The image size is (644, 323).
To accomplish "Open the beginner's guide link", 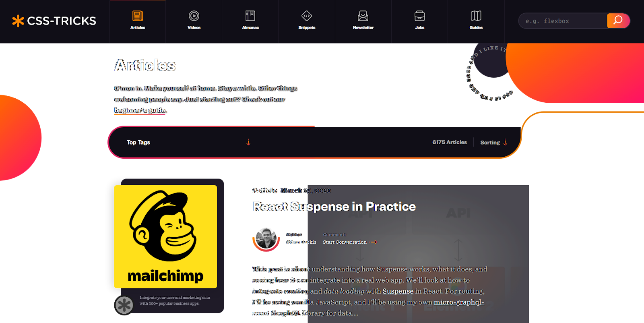I will pyautogui.click(x=140, y=110).
